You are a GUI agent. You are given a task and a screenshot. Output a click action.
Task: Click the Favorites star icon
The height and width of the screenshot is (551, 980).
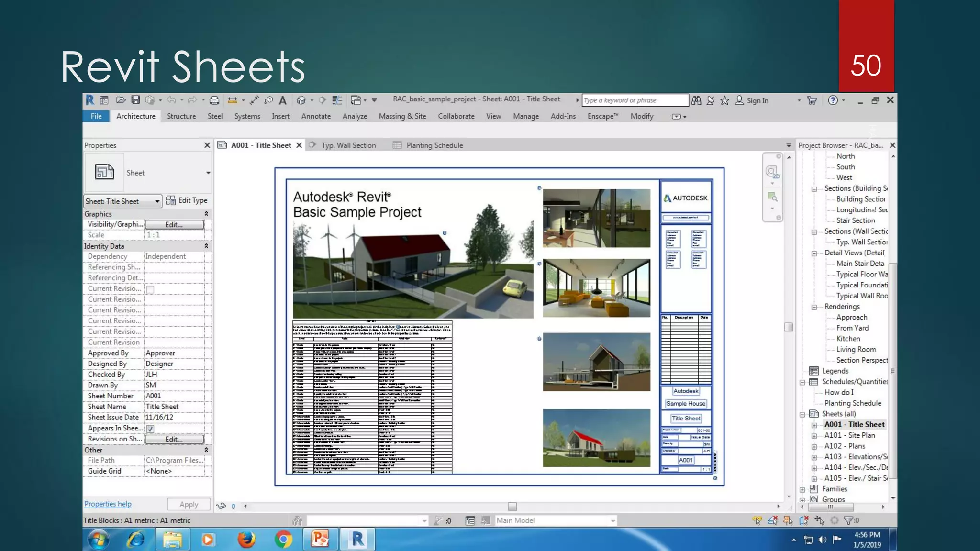pyautogui.click(x=725, y=100)
